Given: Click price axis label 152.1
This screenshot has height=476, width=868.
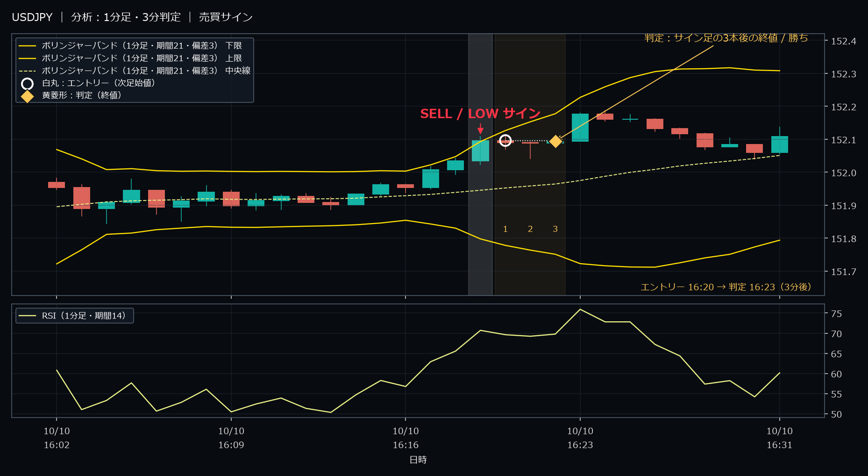Looking at the screenshot, I should pyautogui.click(x=844, y=140).
